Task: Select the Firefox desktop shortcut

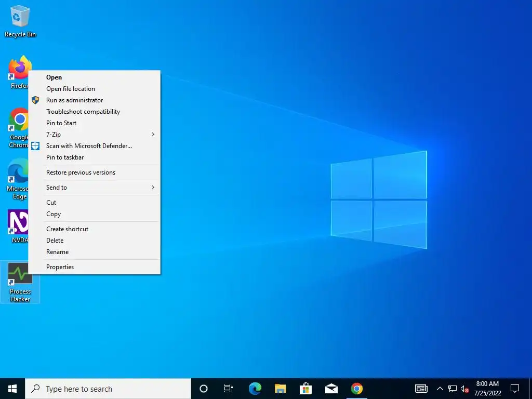Action: [x=19, y=72]
